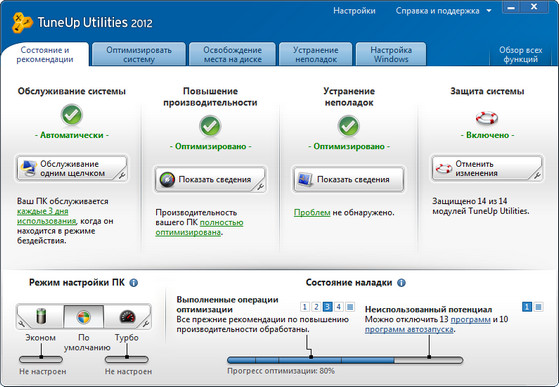The width and height of the screenshot is (559, 387).
Task: Show list view of Неиспользованный потенциал
Action: coord(538,306)
